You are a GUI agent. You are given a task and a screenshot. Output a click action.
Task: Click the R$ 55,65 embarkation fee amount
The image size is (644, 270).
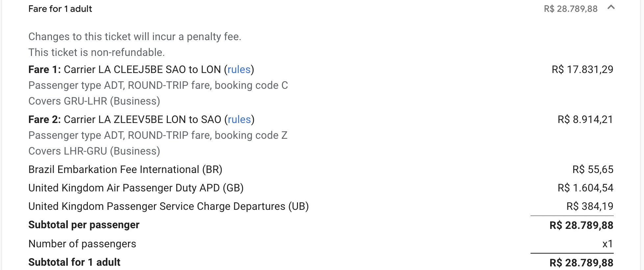[593, 169]
